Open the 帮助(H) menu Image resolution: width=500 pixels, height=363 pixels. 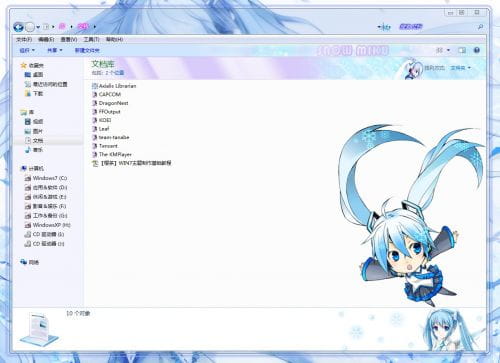[x=114, y=39]
